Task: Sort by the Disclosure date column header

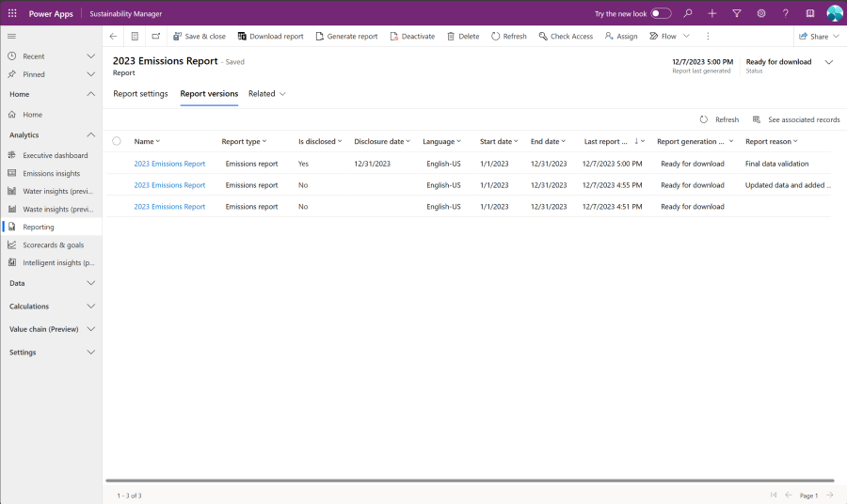Action: click(378, 141)
